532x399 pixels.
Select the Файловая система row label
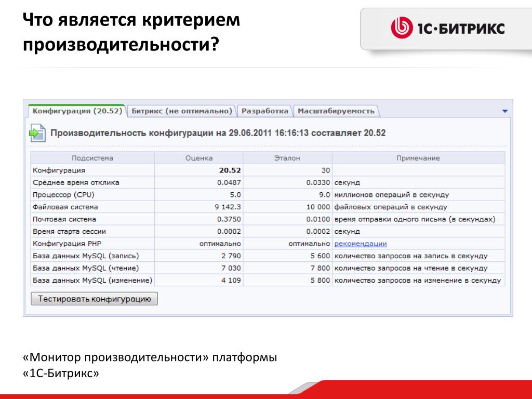pos(65,207)
